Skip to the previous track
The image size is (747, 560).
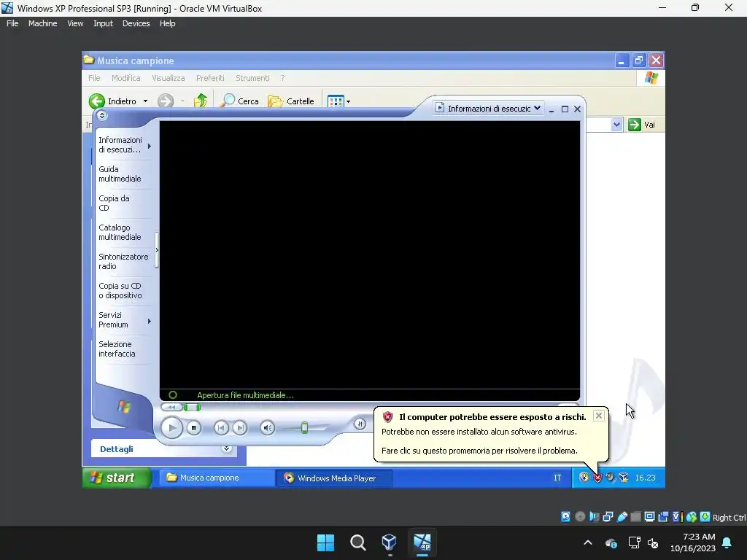point(221,427)
